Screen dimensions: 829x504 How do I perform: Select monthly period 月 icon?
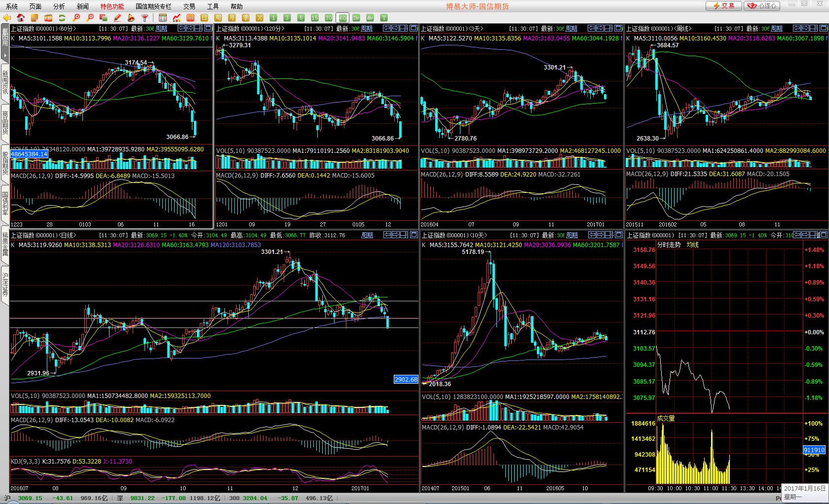click(232, 18)
